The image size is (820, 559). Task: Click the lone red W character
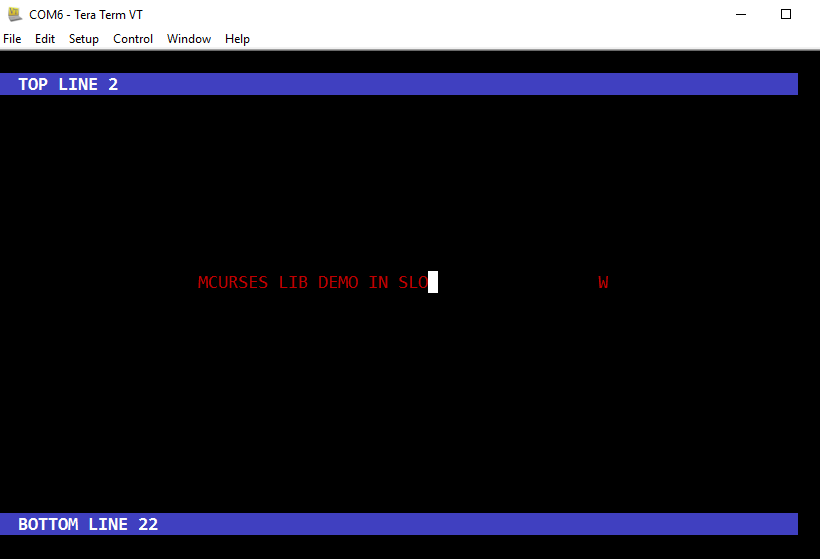click(x=603, y=282)
